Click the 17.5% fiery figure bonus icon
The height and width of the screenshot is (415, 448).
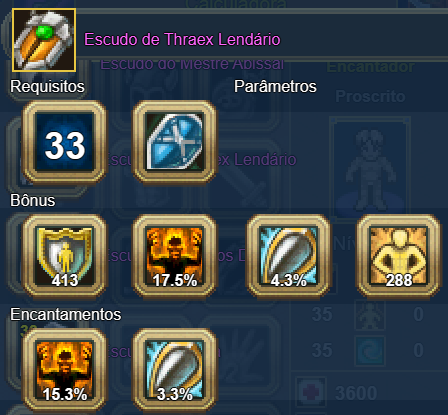175,256
